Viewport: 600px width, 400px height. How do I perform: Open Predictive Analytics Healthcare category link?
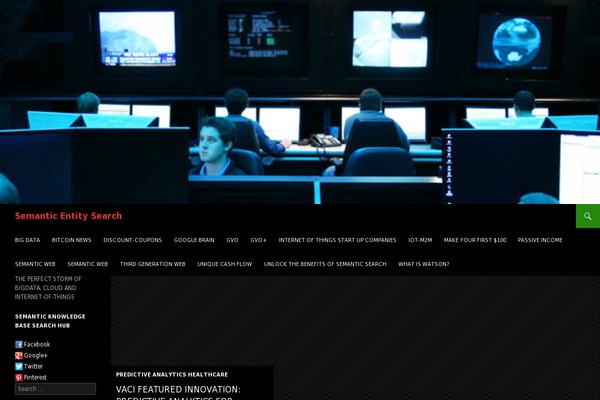tap(172, 374)
